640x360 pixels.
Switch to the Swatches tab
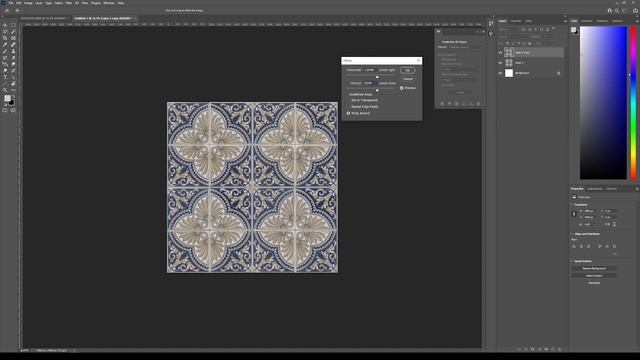[587, 21]
